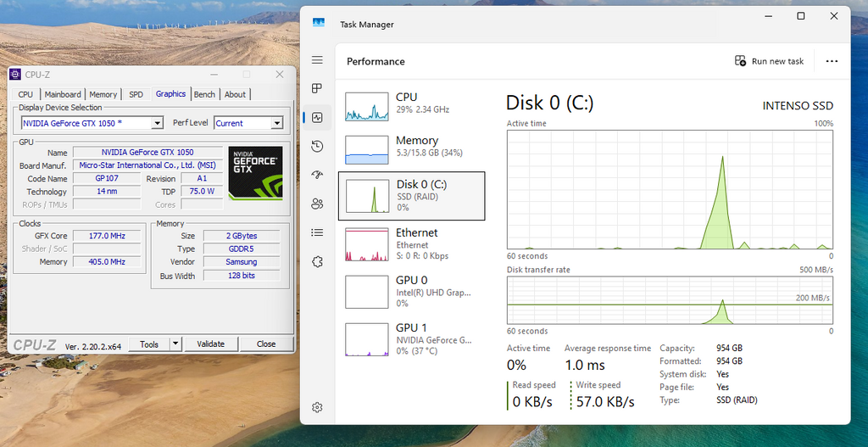This screenshot has width=868, height=447.
Task: Select Disk 0 (C:) performance entry
Action: [411, 196]
